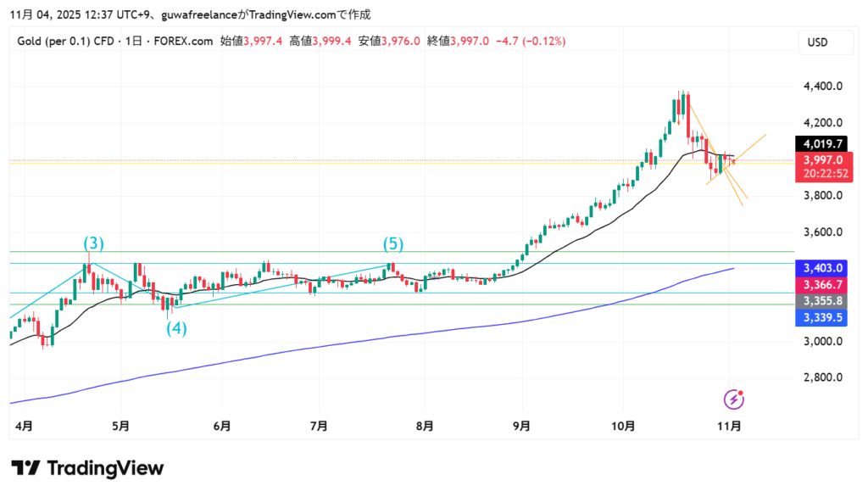
Task: Click 9月 on the time axis
Action: [x=522, y=426]
